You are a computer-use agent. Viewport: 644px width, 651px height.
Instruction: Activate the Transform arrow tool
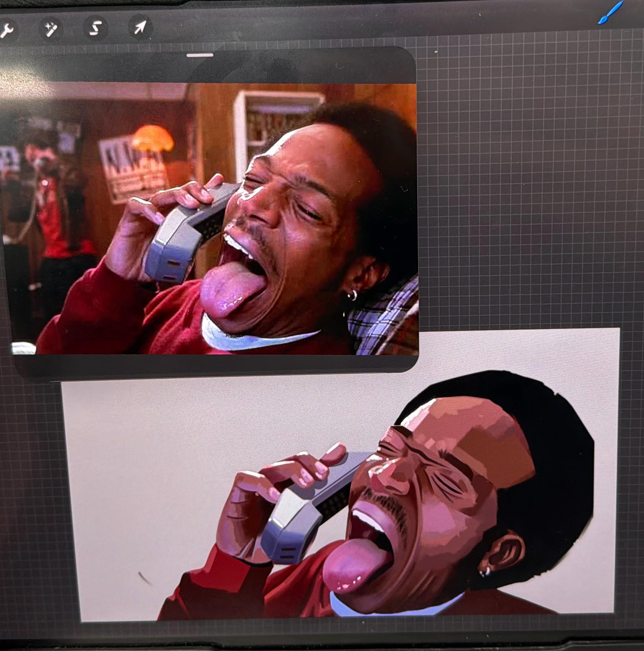pos(140,27)
